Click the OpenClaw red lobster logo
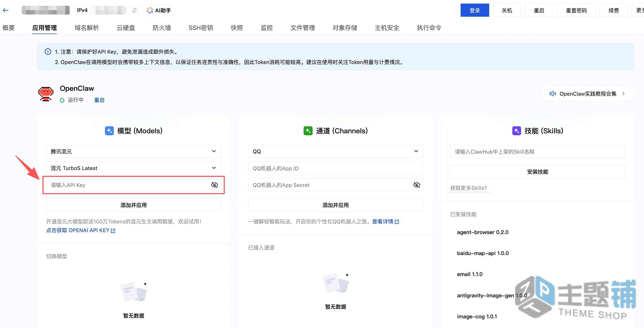This screenshot has width=644, height=328. pyautogui.click(x=46, y=94)
